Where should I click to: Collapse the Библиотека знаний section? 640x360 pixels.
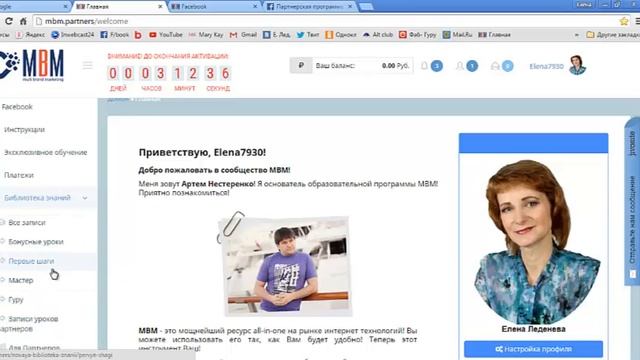tap(48, 198)
